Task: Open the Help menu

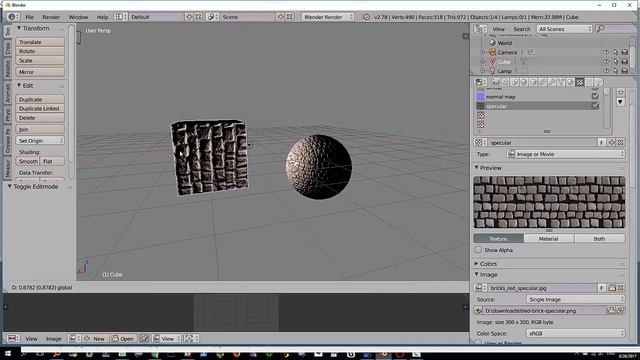Action: [x=102, y=17]
